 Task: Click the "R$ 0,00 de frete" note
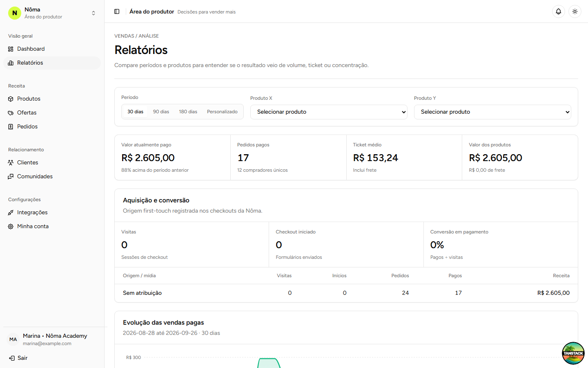coord(487,170)
